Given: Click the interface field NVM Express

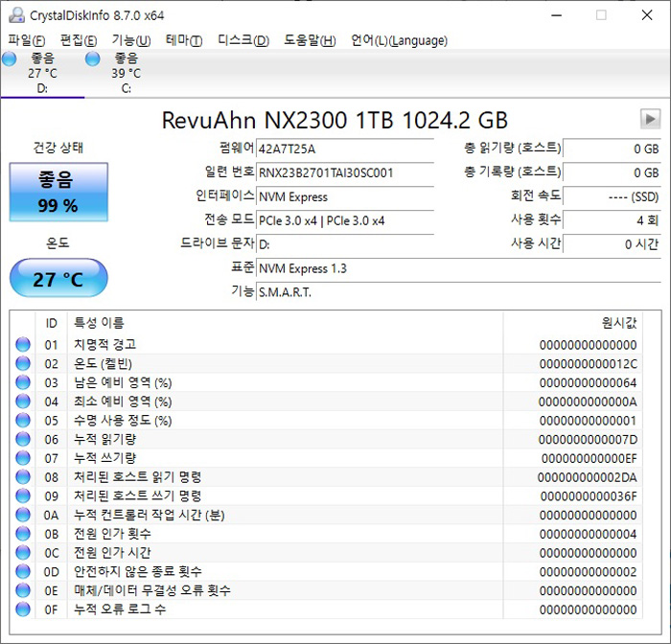Looking at the screenshot, I should pyautogui.click(x=345, y=196).
